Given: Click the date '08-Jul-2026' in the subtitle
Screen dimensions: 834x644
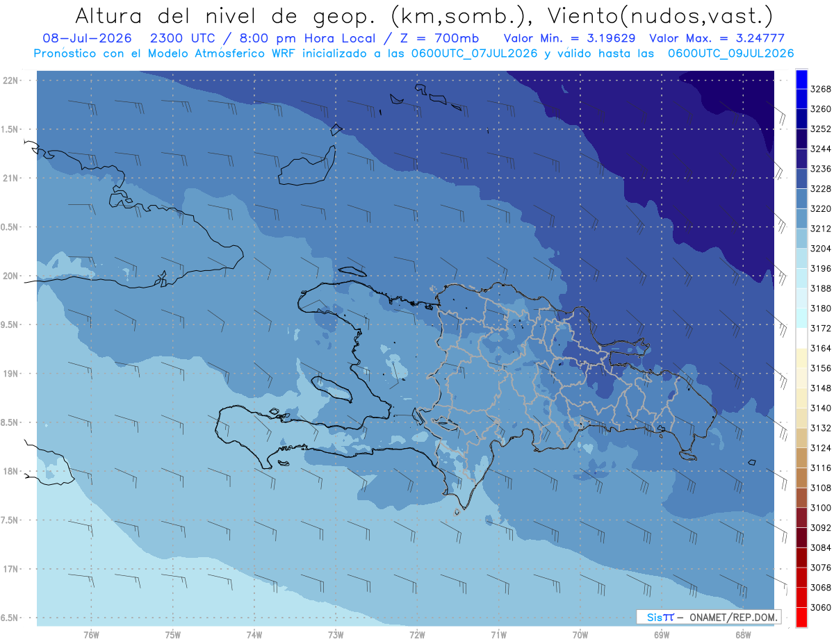Looking at the screenshot, I should click(x=88, y=38).
